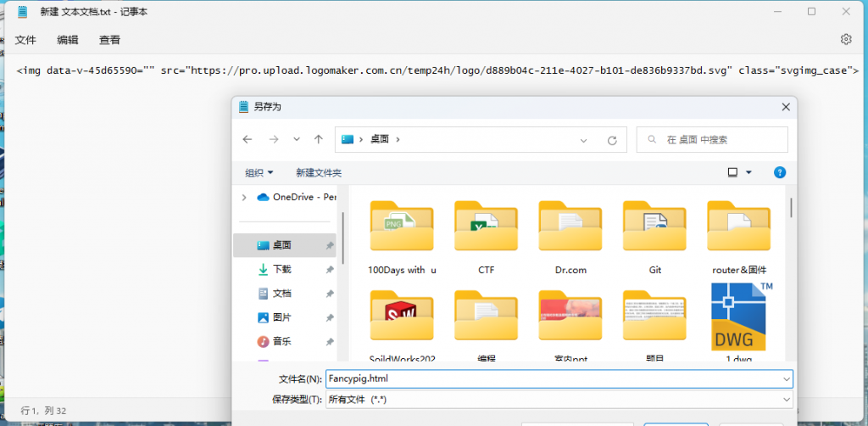Click navigation pane scrollbar

coord(343,238)
